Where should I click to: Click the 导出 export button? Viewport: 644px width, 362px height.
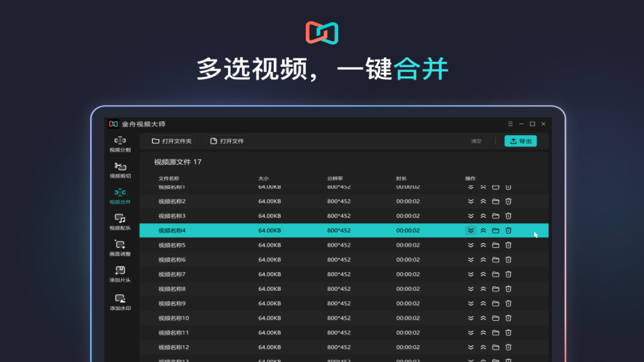pyautogui.click(x=520, y=141)
